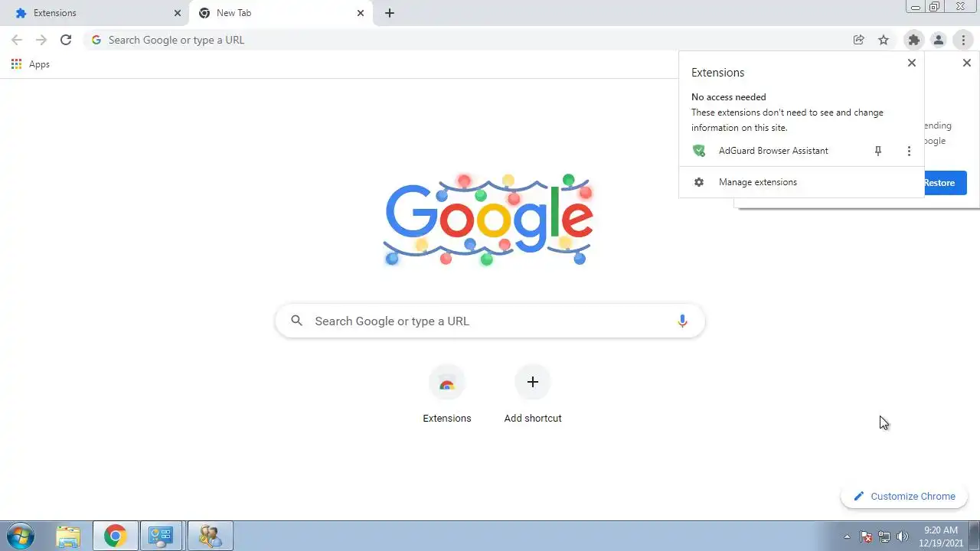Open more actions for AdGuard Browser Assistant

coord(909,151)
